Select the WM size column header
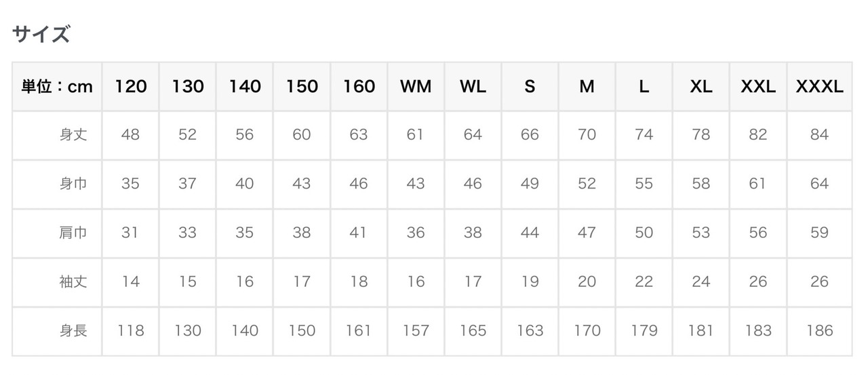 pos(416,86)
